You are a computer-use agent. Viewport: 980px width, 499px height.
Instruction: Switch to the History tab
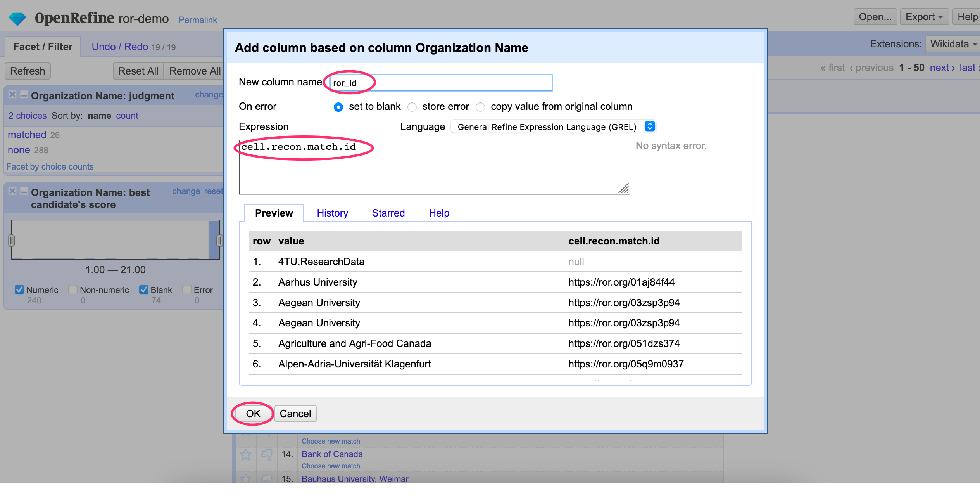[x=332, y=213]
